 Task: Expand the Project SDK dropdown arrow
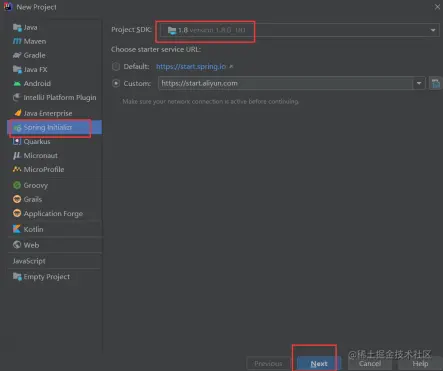(433, 30)
